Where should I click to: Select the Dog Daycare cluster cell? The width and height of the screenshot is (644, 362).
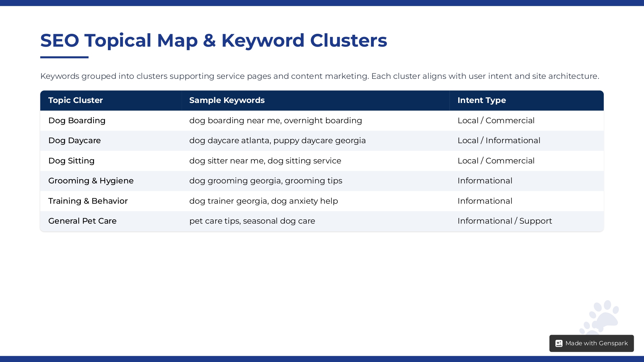point(74,141)
